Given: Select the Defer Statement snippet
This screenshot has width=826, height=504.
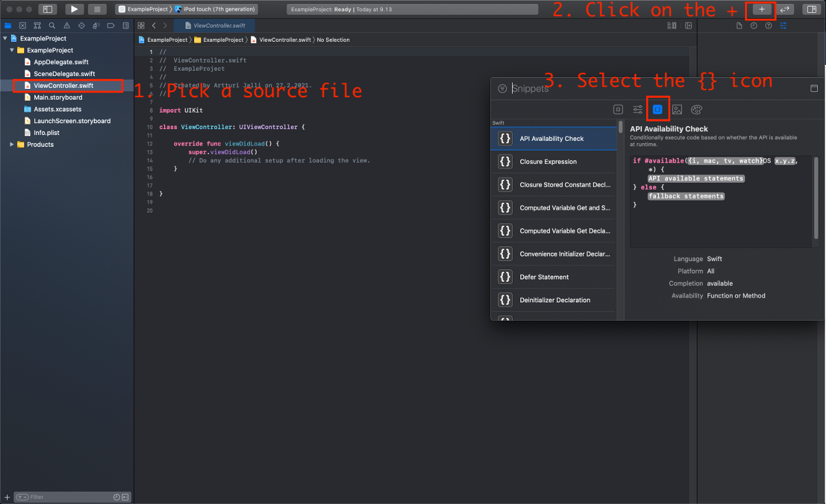Looking at the screenshot, I should pyautogui.click(x=553, y=277).
